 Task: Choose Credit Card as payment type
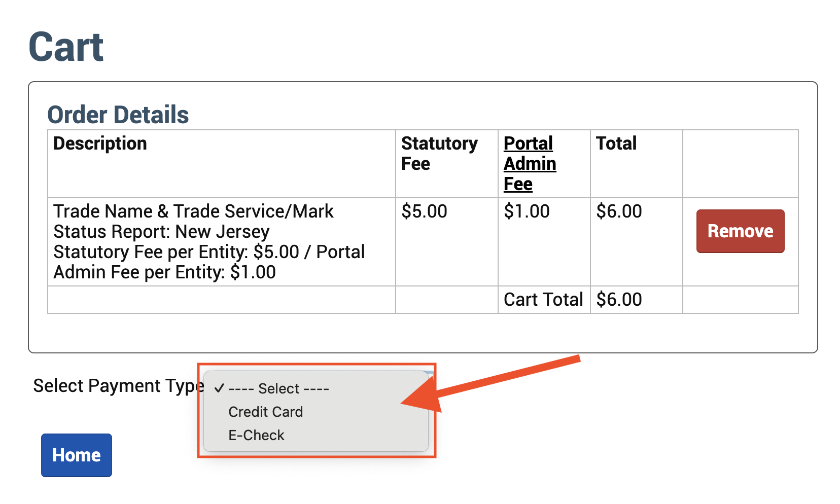pyautogui.click(x=266, y=412)
